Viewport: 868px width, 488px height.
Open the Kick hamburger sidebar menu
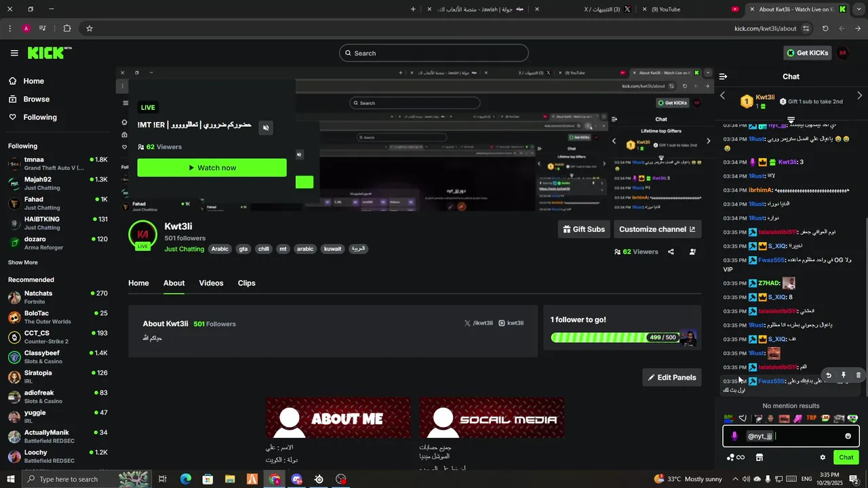[x=14, y=53]
